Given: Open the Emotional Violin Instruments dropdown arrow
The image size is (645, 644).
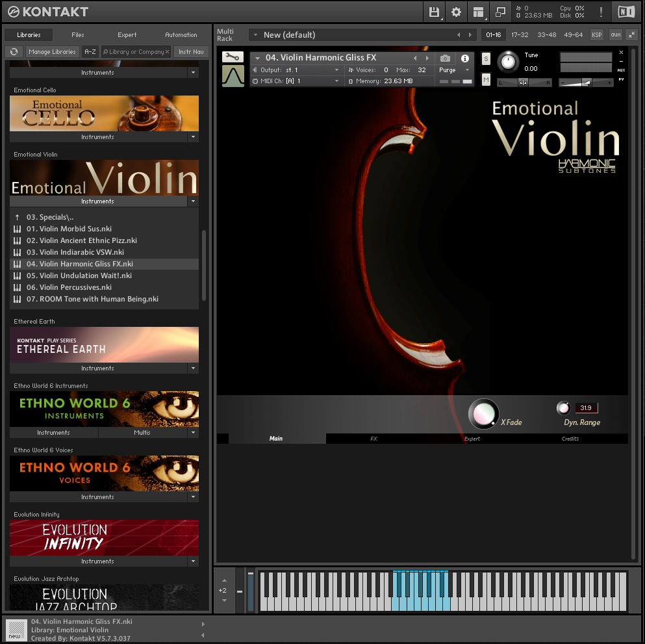Looking at the screenshot, I should 193,201.
